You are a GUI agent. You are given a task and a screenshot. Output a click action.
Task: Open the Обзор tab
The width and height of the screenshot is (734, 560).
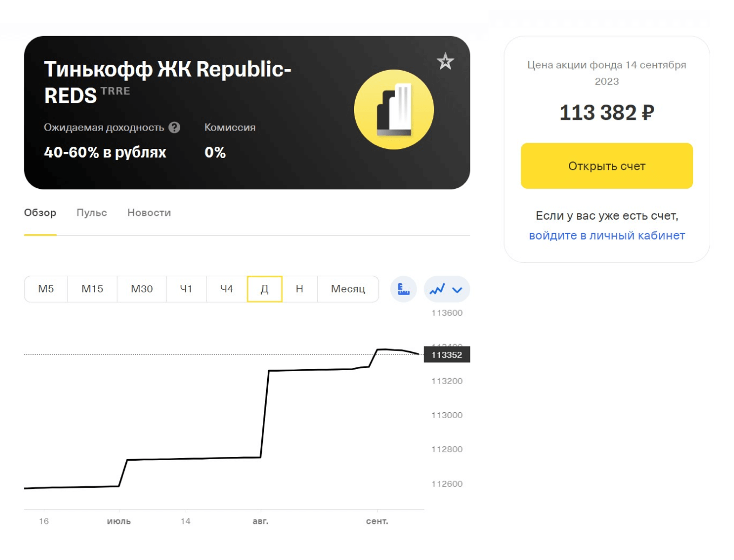click(x=40, y=213)
